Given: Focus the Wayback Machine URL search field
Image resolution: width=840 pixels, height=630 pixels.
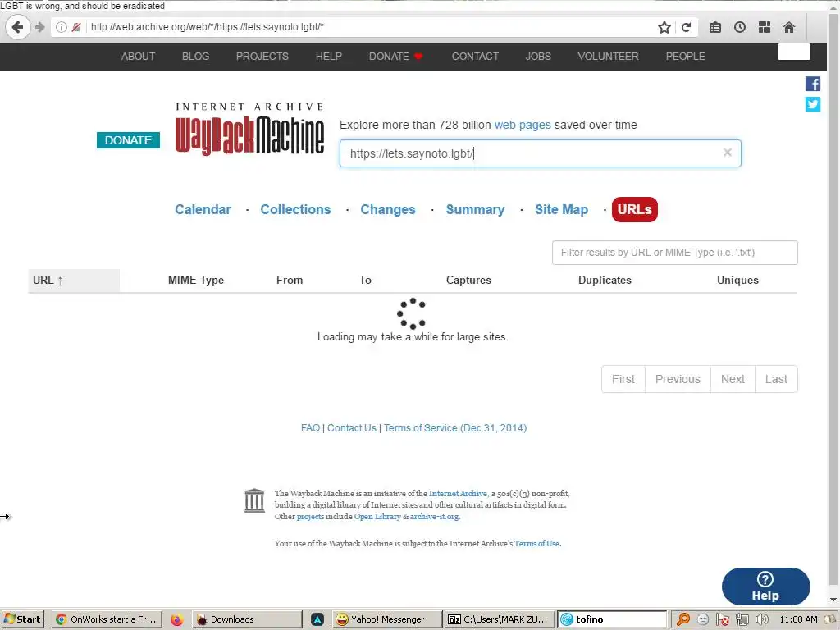Looking at the screenshot, I should click(540, 153).
